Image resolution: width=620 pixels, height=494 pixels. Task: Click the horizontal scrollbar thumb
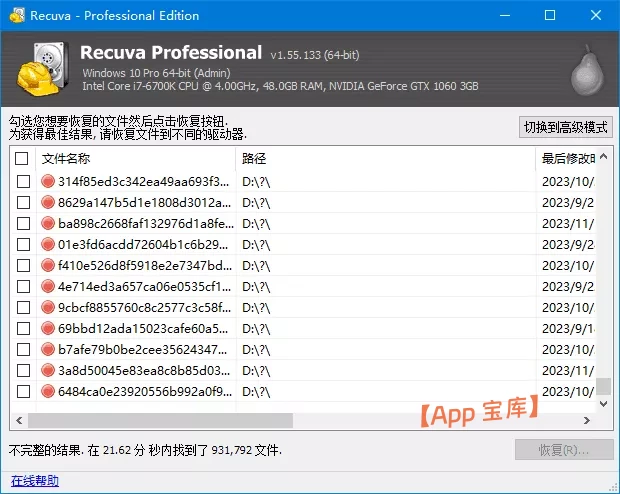[x=160, y=420]
